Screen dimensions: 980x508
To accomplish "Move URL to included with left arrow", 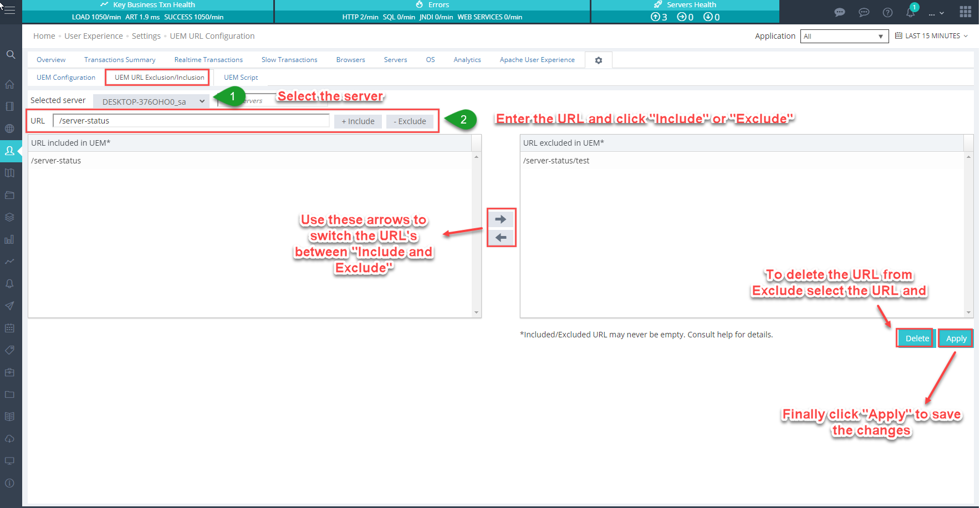I will [x=501, y=238].
